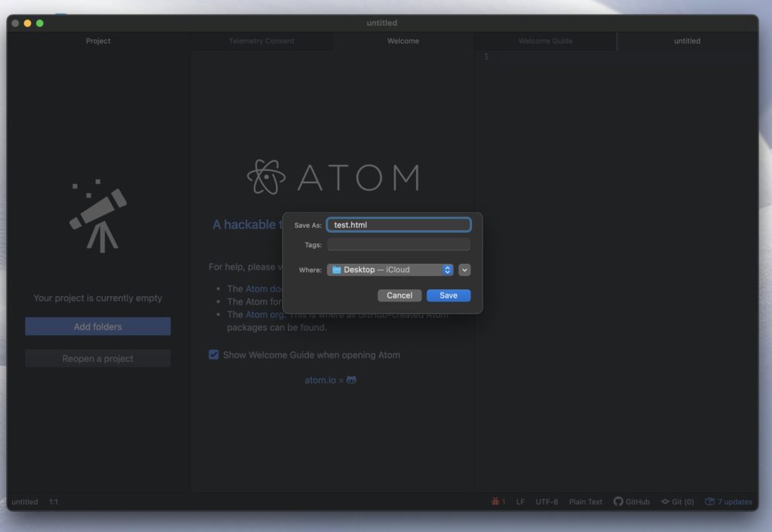The image size is (772, 532).
Task: Click UTF-8 encoding in status bar
Action: pos(547,502)
